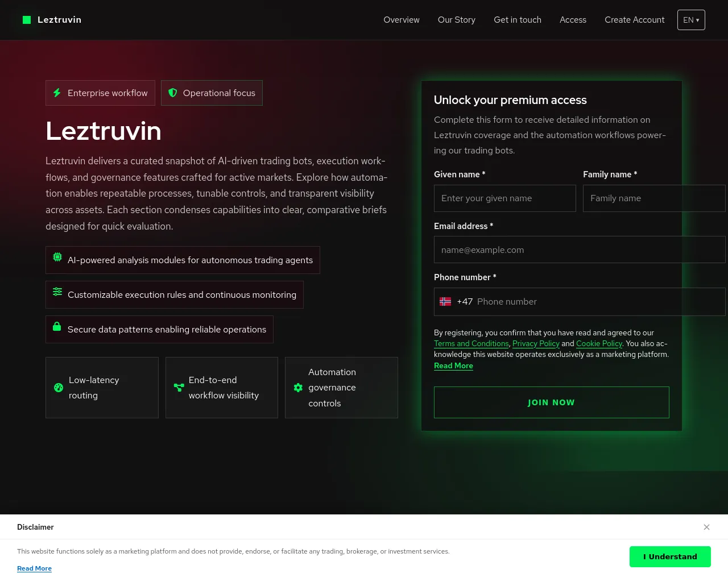Choose Create Account in the header
The image size is (728, 582).
[634, 20]
